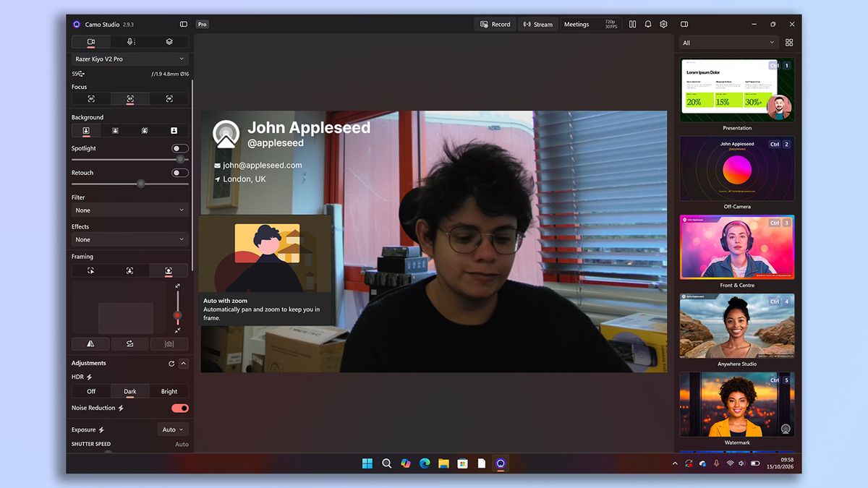Open the Effects dropdown showing None
This screenshot has height=488, width=868.
[x=130, y=239]
